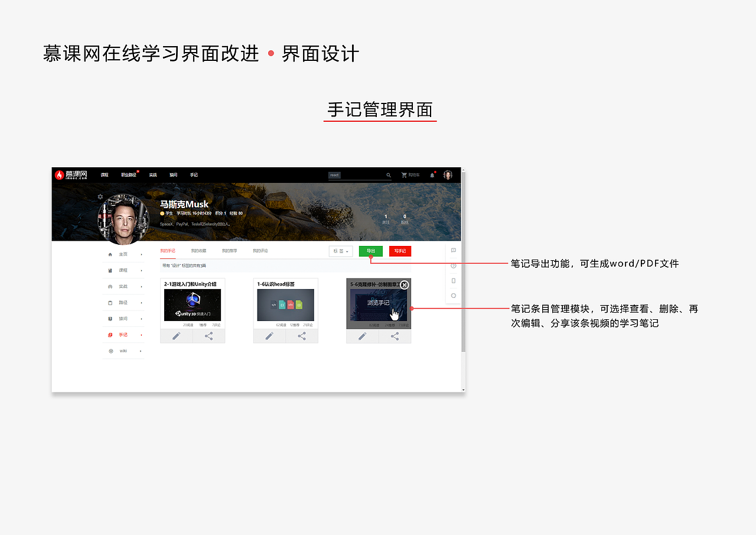Go to 实战 in the top navigation bar
This screenshot has height=535, width=756.
click(x=153, y=175)
